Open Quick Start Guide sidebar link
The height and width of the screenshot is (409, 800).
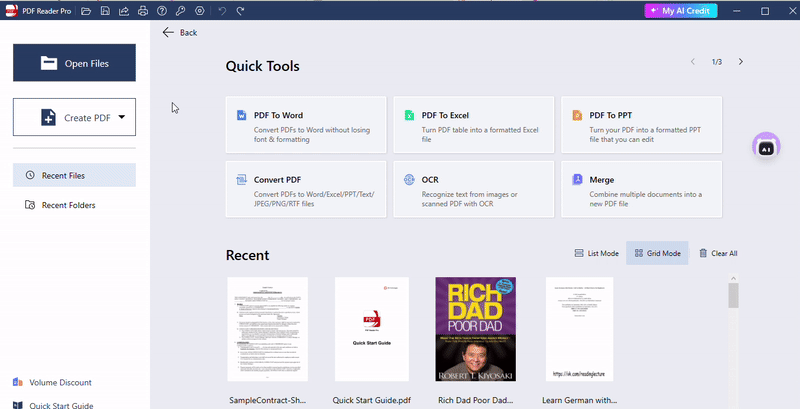click(53, 405)
